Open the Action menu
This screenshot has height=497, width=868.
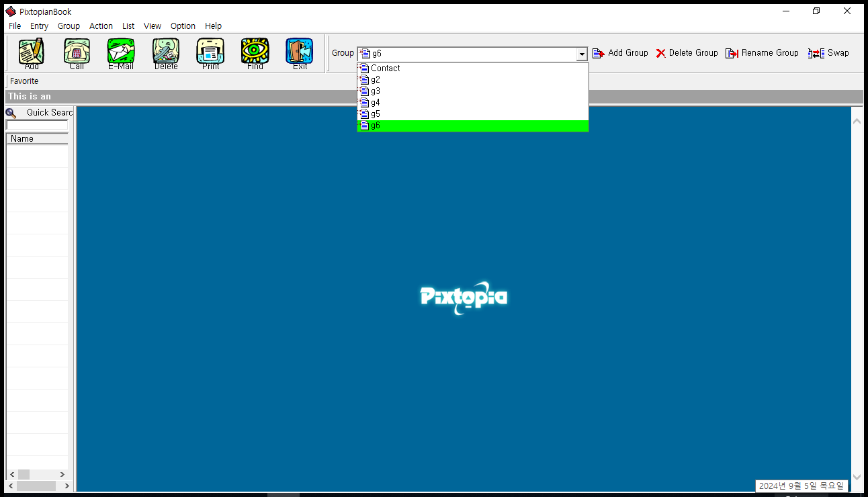click(101, 26)
